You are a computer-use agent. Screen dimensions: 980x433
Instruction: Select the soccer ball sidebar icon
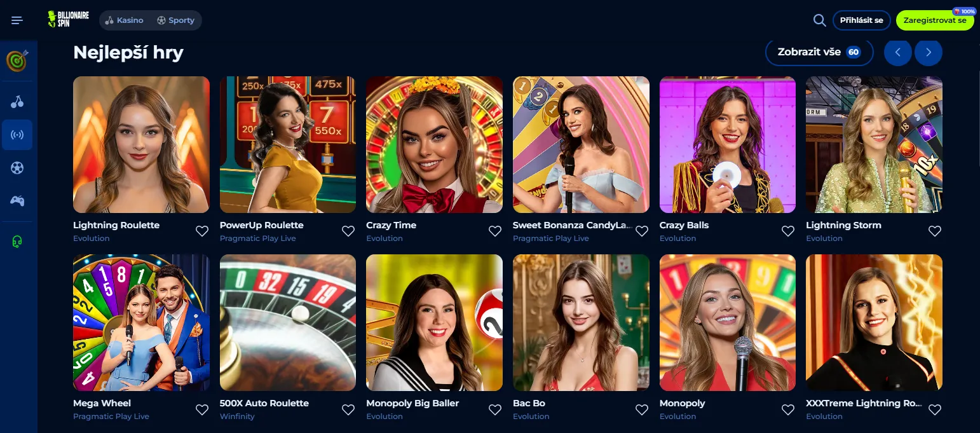click(x=17, y=168)
